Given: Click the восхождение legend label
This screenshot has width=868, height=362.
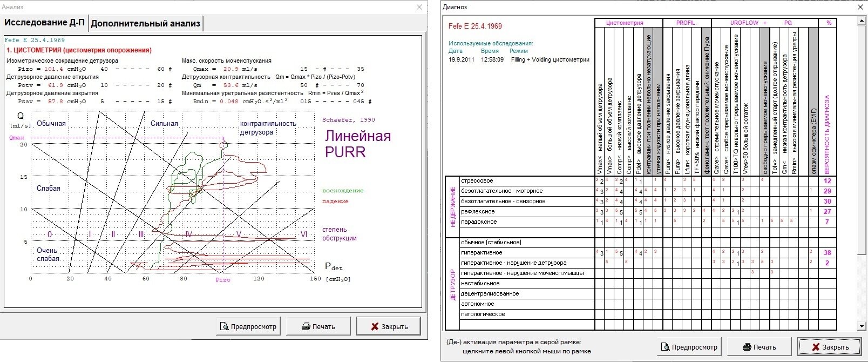Looking at the screenshot, I should pos(343,191).
